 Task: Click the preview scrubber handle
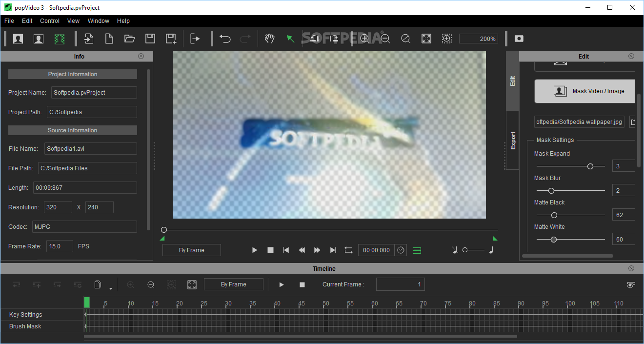click(x=164, y=230)
